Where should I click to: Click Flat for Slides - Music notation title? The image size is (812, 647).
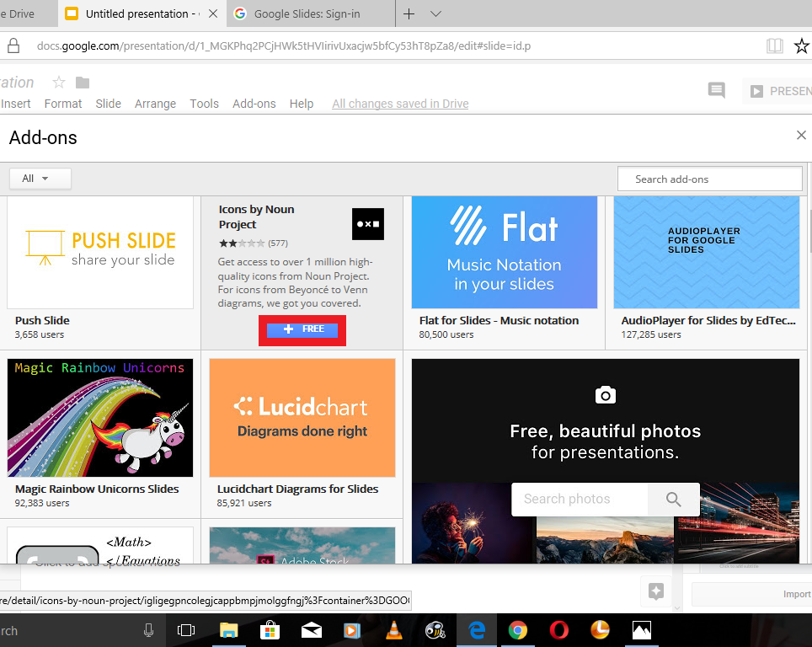pyautogui.click(x=499, y=321)
